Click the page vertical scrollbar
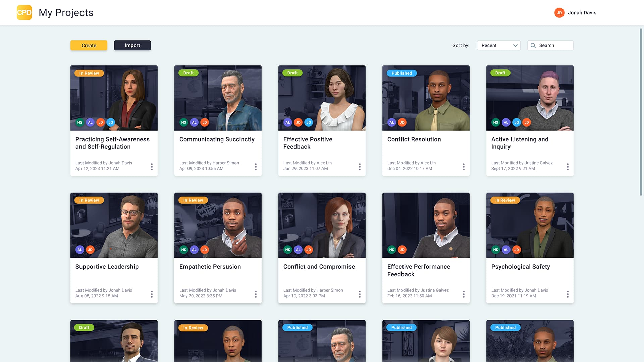644x362 pixels. click(x=641, y=112)
